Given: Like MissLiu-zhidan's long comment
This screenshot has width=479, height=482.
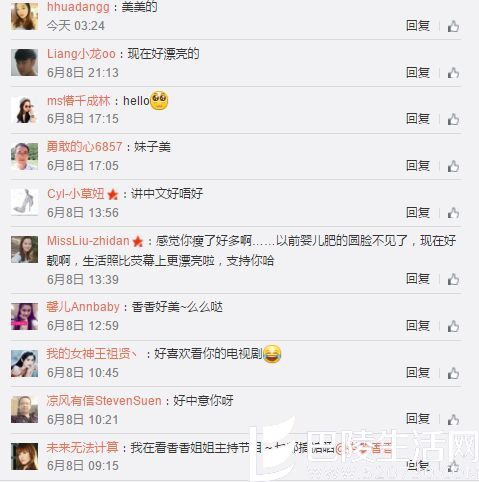Looking at the screenshot, I should tap(453, 279).
